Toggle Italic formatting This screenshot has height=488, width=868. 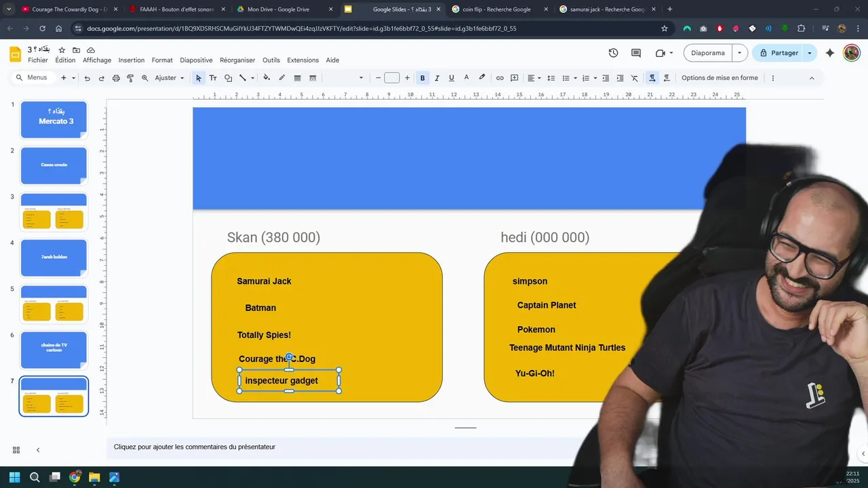437,78
